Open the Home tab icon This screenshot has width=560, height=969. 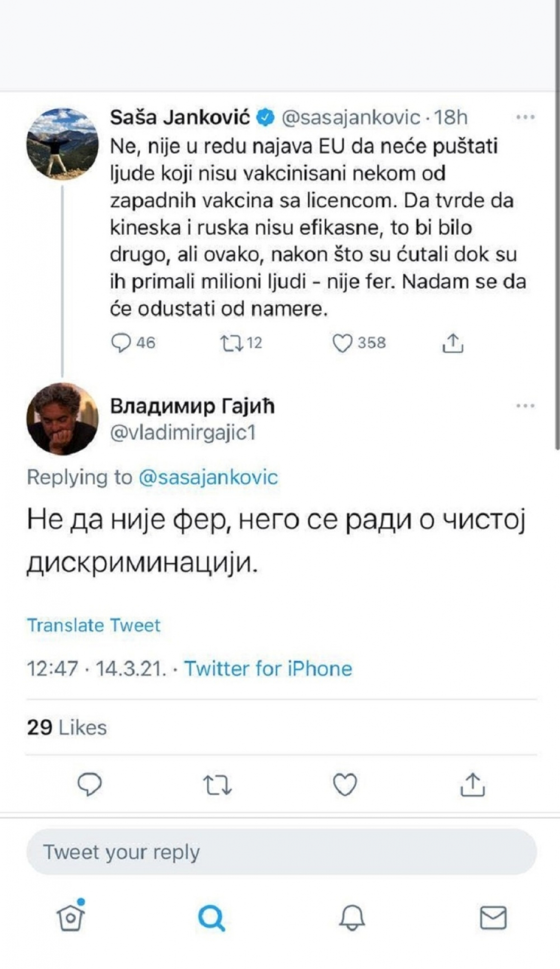click(71, 917)
